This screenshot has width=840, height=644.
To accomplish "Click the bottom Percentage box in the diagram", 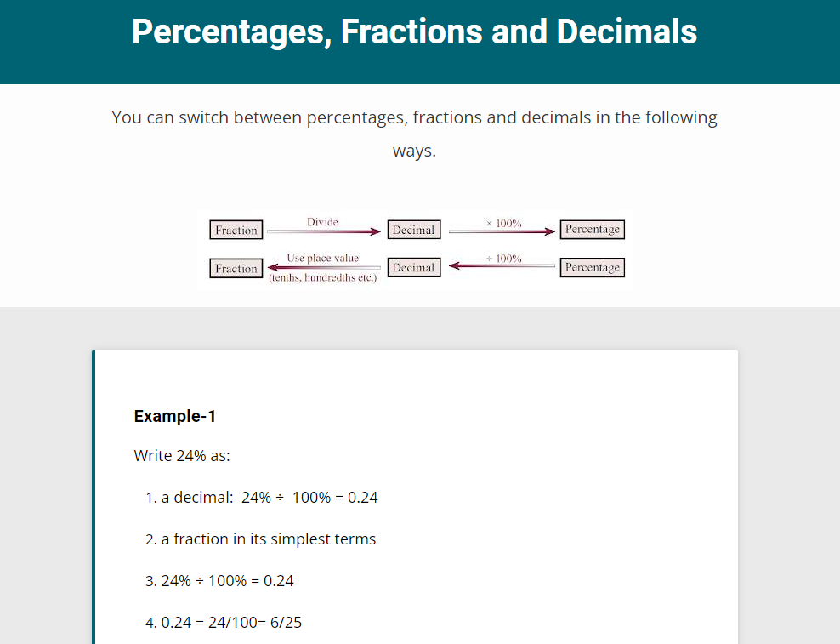I will coord(593,267).
